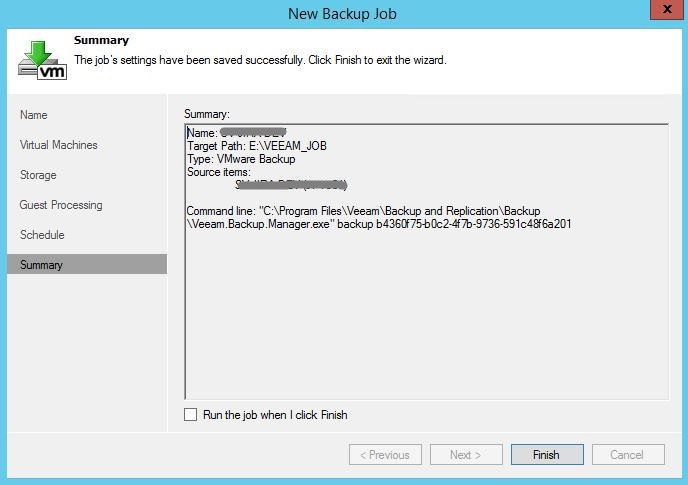
Task: Click the settings saved successfully message
Action: pos(260,60)
